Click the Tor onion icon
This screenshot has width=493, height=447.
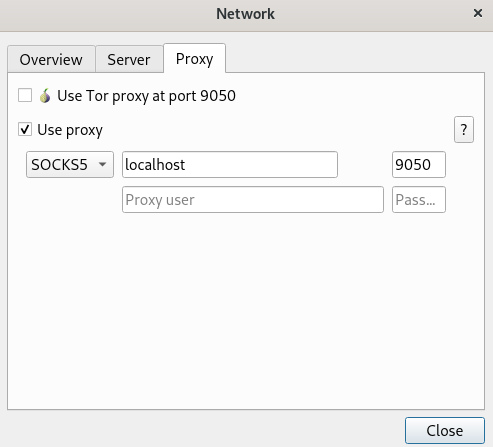(45, 96)
